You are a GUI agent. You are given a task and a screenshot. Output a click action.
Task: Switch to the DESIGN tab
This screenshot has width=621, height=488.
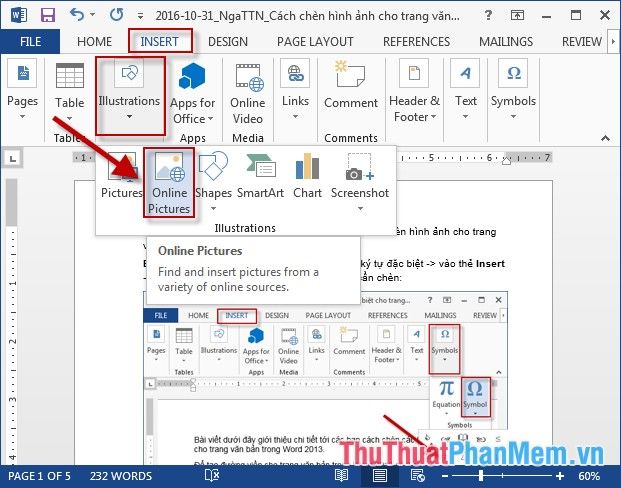click(228, 42)
